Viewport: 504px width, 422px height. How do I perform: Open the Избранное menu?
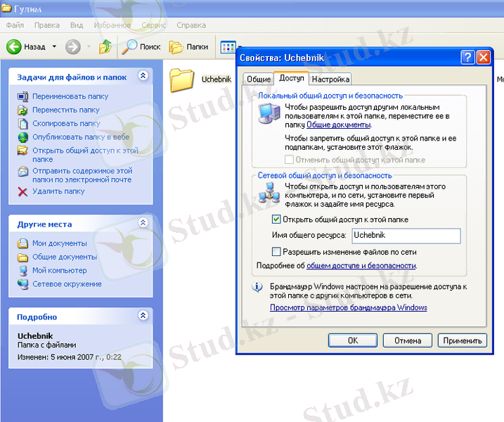[x=112, y=25]
